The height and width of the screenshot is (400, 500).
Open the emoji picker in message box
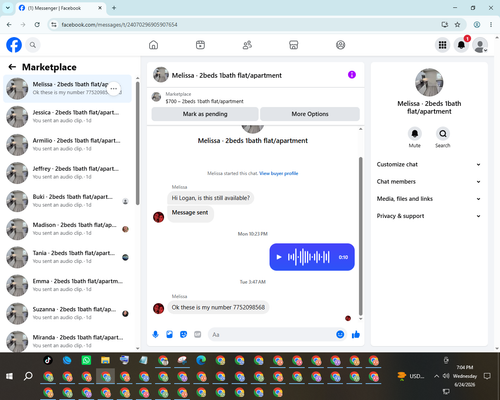340,334
